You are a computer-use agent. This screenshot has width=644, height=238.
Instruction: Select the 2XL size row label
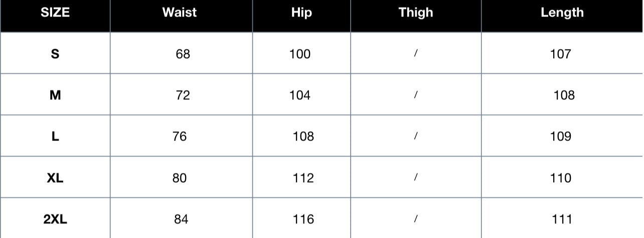click(x=55, y=219)
